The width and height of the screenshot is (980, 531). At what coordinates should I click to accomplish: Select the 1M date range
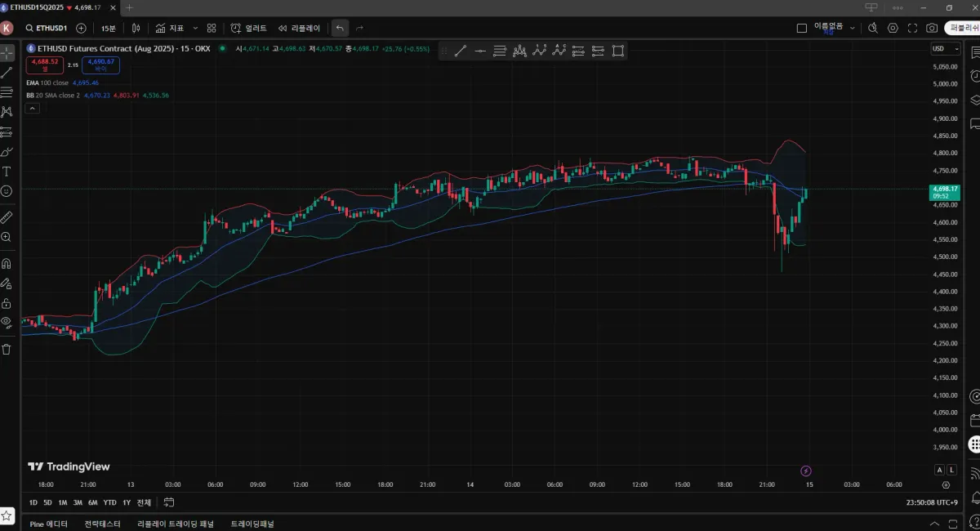tap(62, 502)
